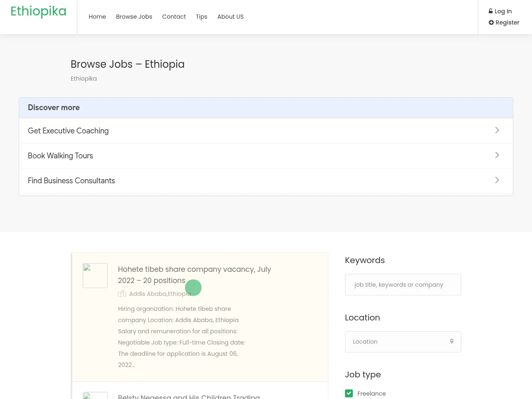Open Find Business Consultants row
This screenshot has width=532, height=399.
coord(266,180)
